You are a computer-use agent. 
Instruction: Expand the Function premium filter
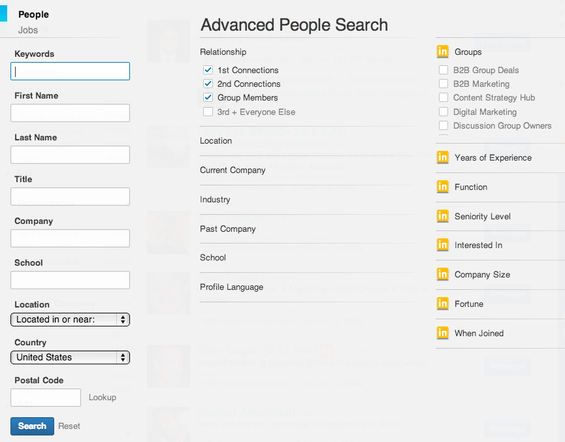pos(471,187)
